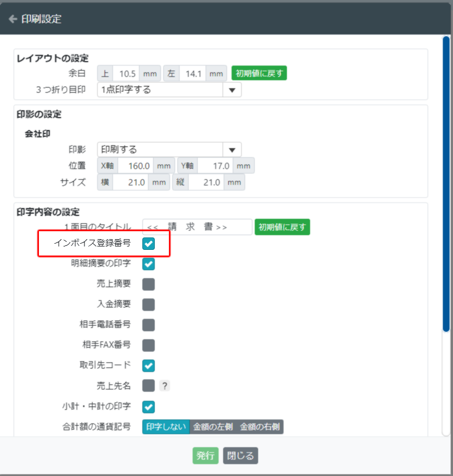Enable the 相手FAX番号 checkbox

coord(148,345)
